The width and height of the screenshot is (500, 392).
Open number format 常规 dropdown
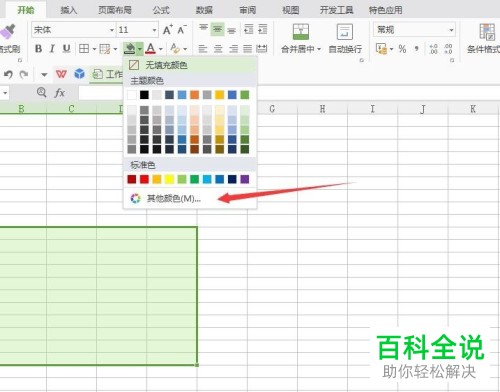pyautogui.click(x=451, y=30)
